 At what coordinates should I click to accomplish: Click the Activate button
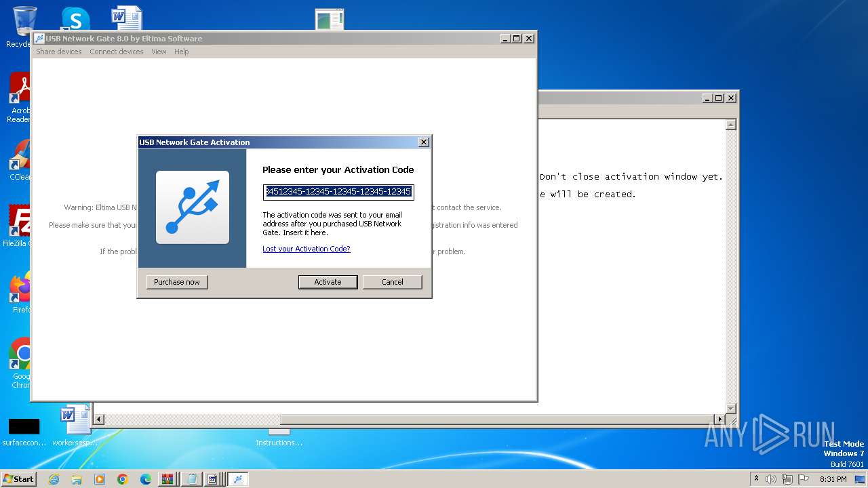tap(328, 282)
